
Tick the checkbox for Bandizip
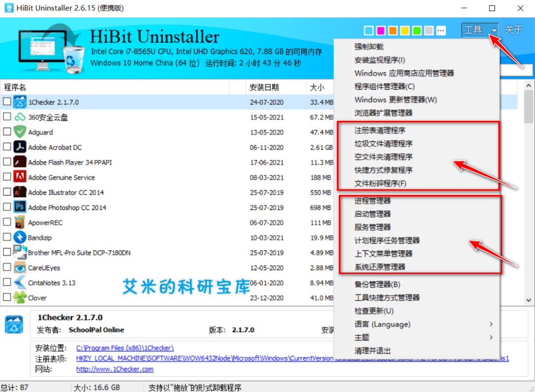(x=7, y=237)
